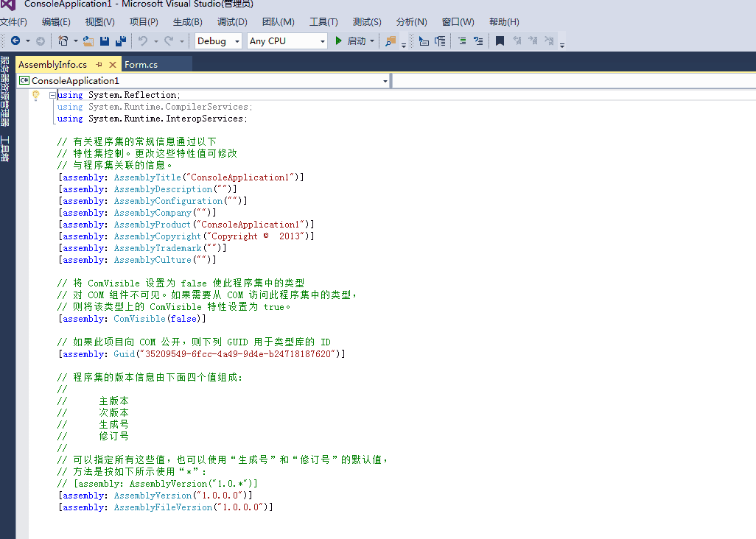Open the 帮助(H) menu
The height and width of the screenshot is (539, 756).
[x=504, y=21]
